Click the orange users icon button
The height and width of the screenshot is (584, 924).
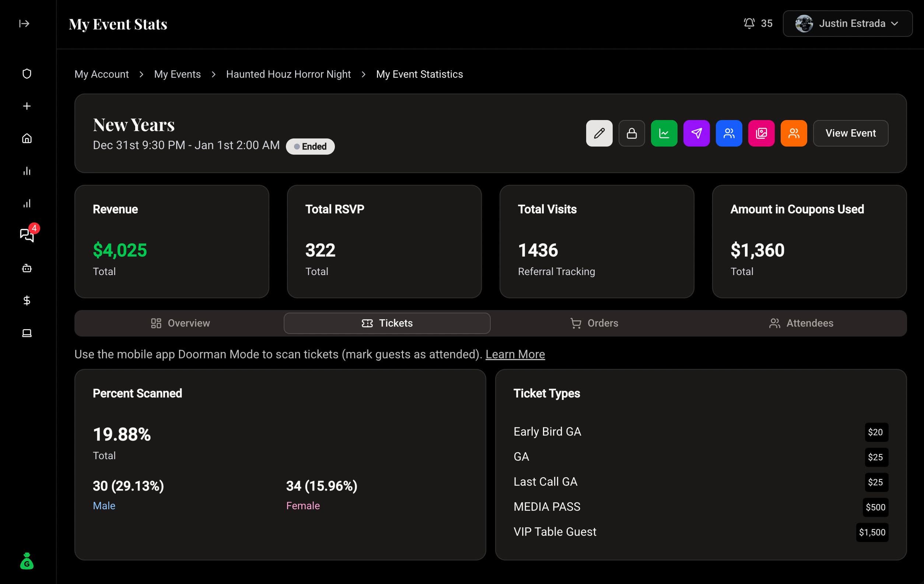(794, 133)
